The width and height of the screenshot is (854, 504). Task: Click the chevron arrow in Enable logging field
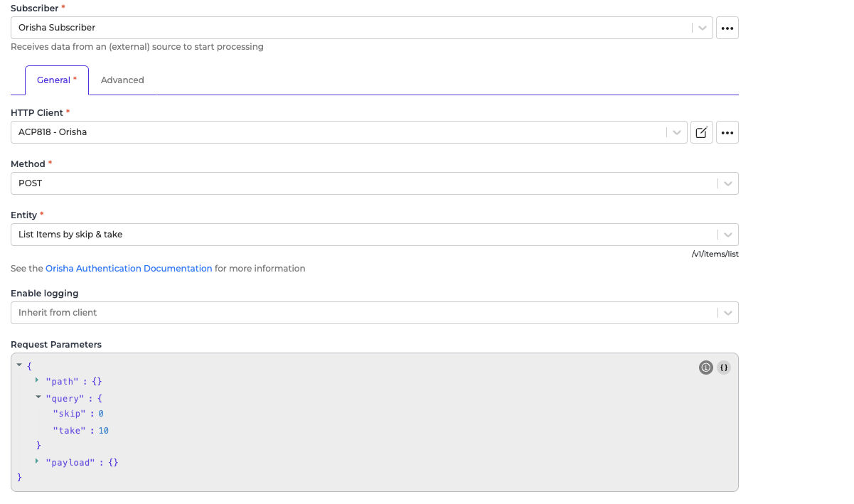click(727, 313)
